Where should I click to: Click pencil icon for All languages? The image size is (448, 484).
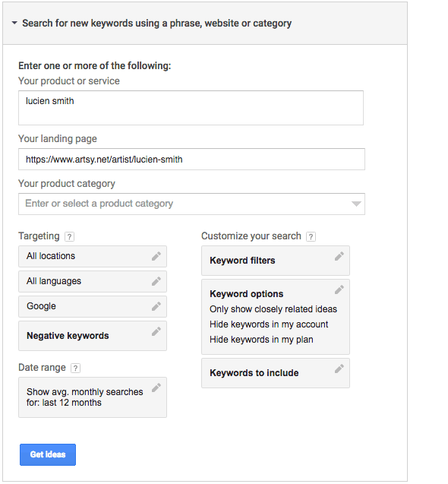click(156, 281)
